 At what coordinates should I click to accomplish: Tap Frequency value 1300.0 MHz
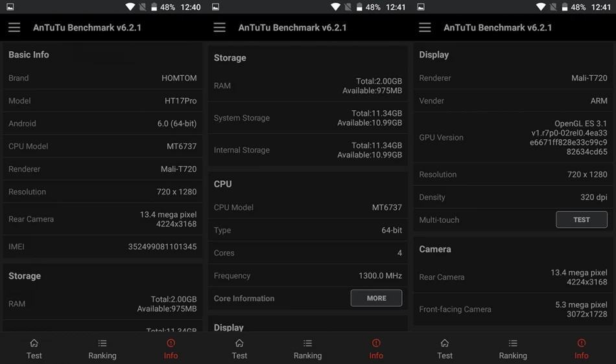pyautogui.click(x=380, y=276)
